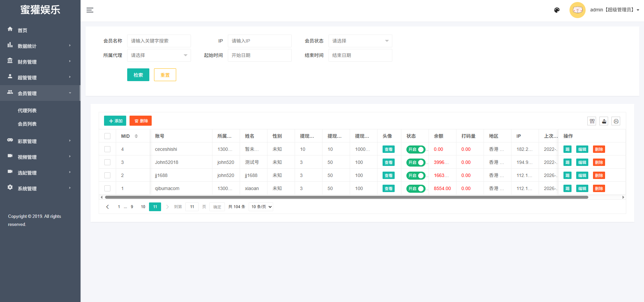The height and width of the screenshot is (302, 644).
Task: Expand the 系统管理 menu arrow
Action: pyautogui.click(x=70, y=188)
